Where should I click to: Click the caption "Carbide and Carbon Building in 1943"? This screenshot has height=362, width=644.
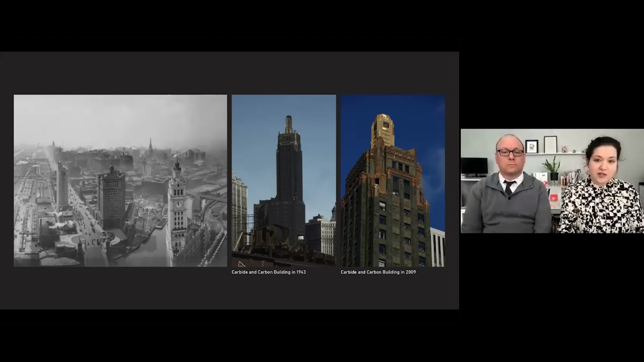[269, 272]
